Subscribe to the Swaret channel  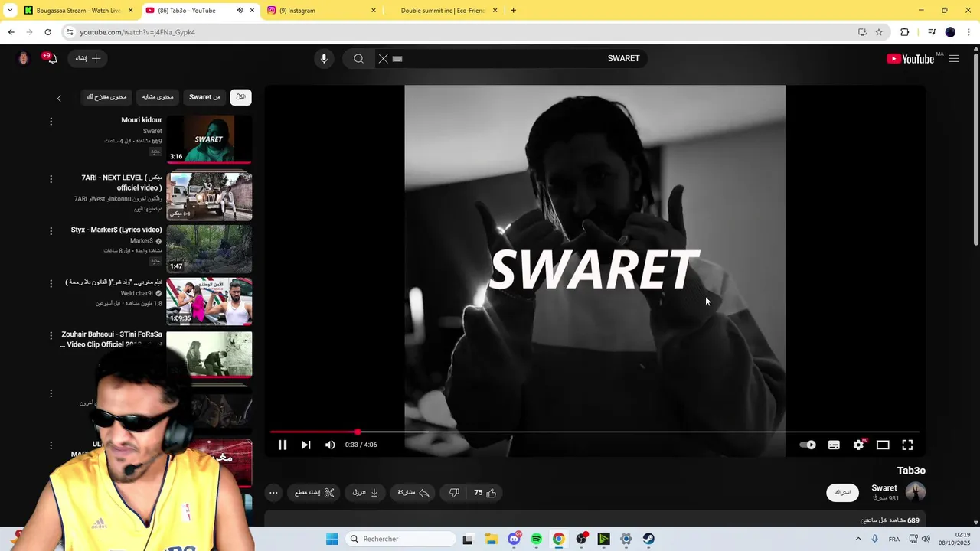point(842,492)
